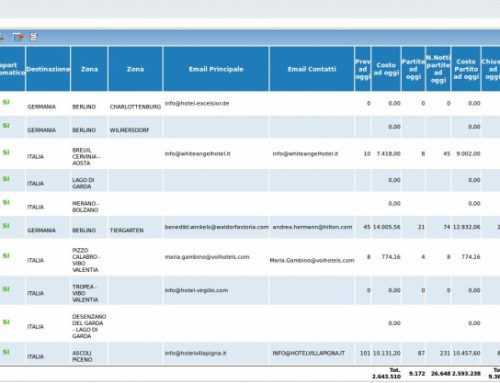
Task: Click andrea.hermann@hilton.com contact email
Action: [x=312, y=227]
